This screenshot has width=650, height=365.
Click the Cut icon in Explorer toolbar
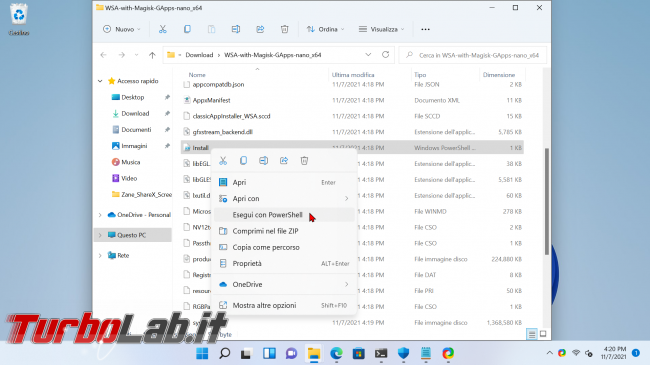[x=162, y=29]
